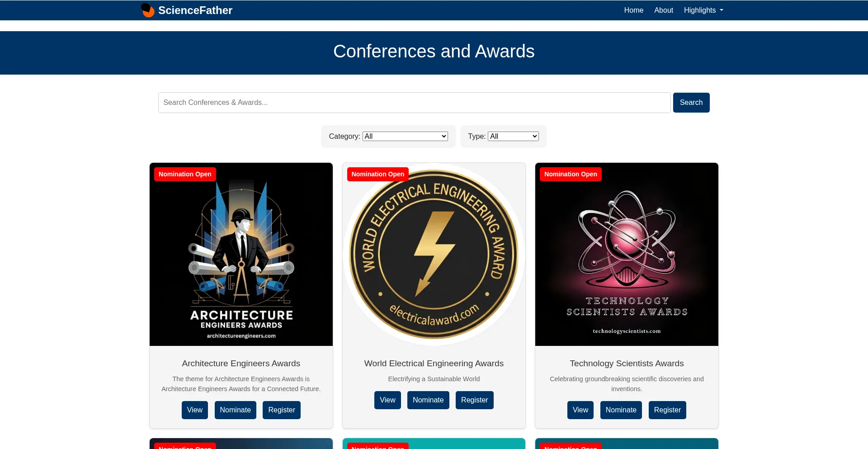Expand the Type filter dropdown
The height and width of the screenshot is (449, 868).
513,136
